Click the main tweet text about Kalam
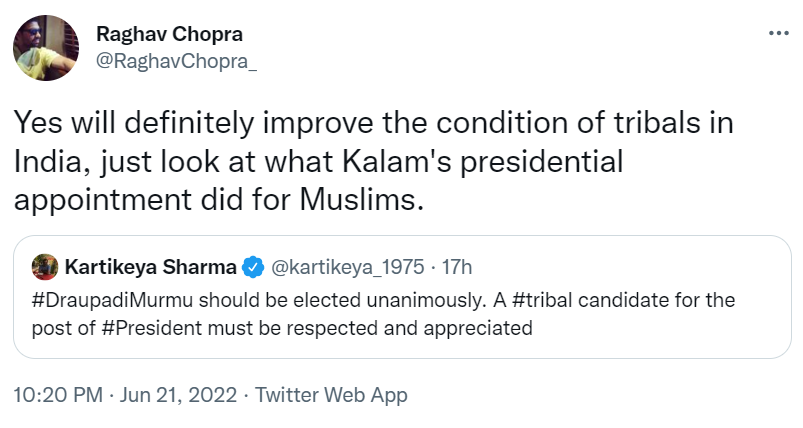803x428 pixels. point(373,161)
